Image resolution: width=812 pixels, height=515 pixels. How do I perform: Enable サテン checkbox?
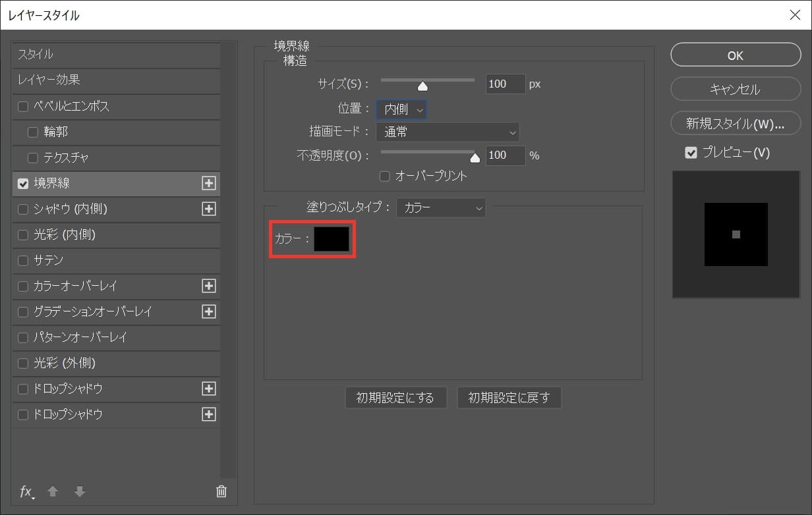(x=23, y=261)
